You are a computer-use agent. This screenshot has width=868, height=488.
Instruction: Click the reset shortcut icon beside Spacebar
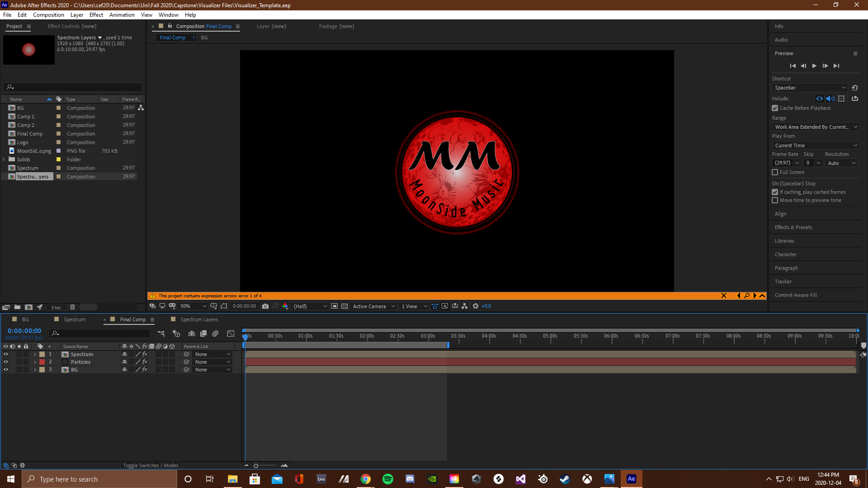(854, 88)
